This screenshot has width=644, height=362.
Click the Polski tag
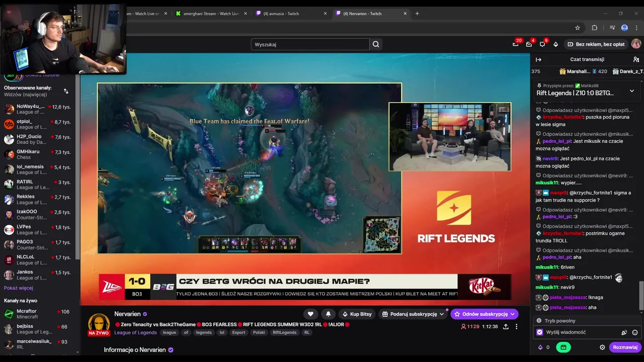(x=259, y=332)
